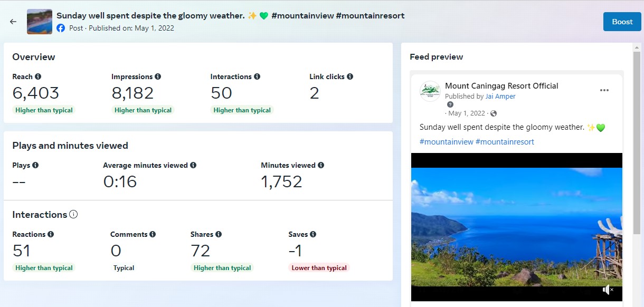Show info for Minutes viewed
This screenshot has height=307, width=644.
(x=321, y=165)
